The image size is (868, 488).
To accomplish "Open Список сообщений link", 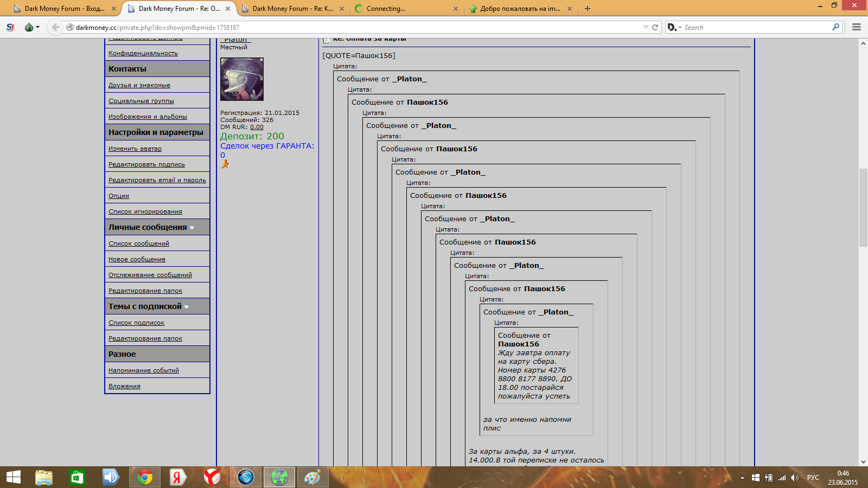I will 139,243.
